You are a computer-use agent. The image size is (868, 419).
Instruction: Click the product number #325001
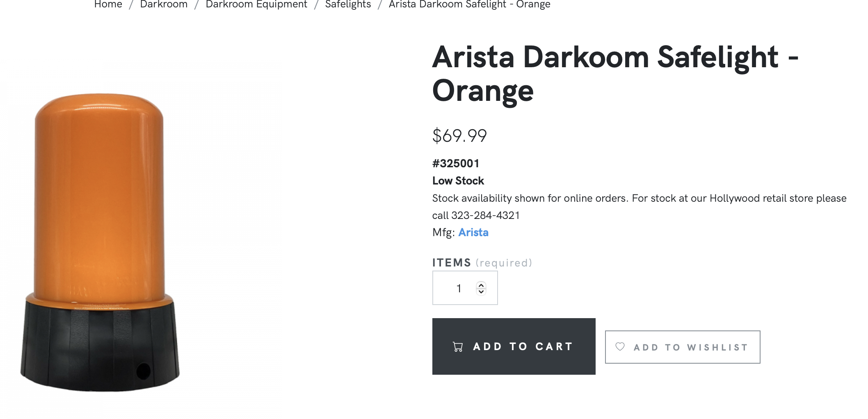(456, 164)
